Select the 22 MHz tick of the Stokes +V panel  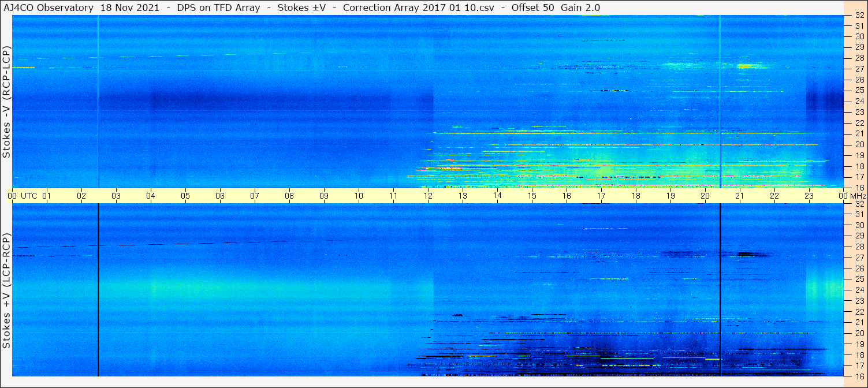(859, 312)
